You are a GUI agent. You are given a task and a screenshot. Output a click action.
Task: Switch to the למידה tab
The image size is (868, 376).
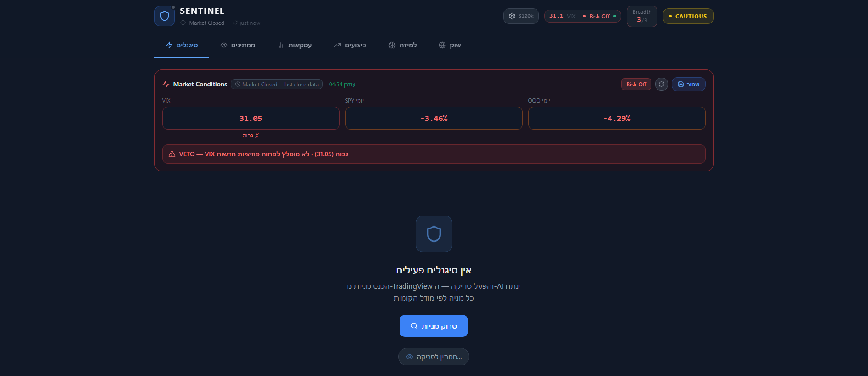pos(402,45)
